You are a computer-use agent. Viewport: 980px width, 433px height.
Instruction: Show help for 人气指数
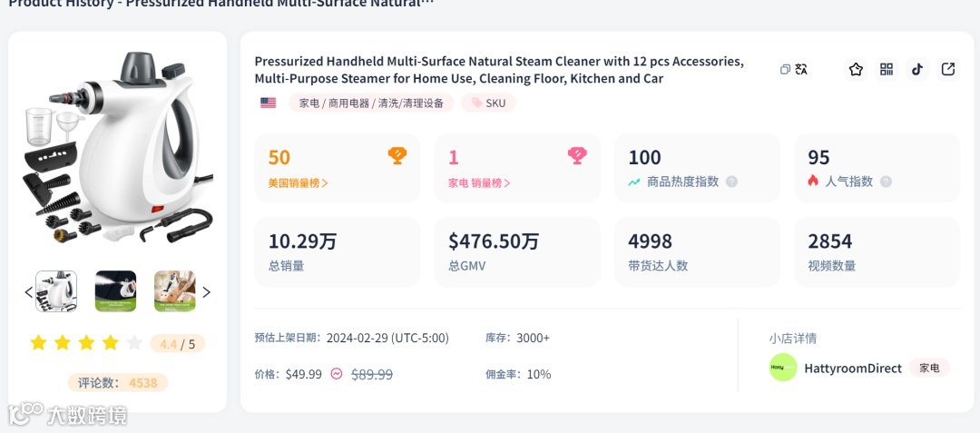886,182
